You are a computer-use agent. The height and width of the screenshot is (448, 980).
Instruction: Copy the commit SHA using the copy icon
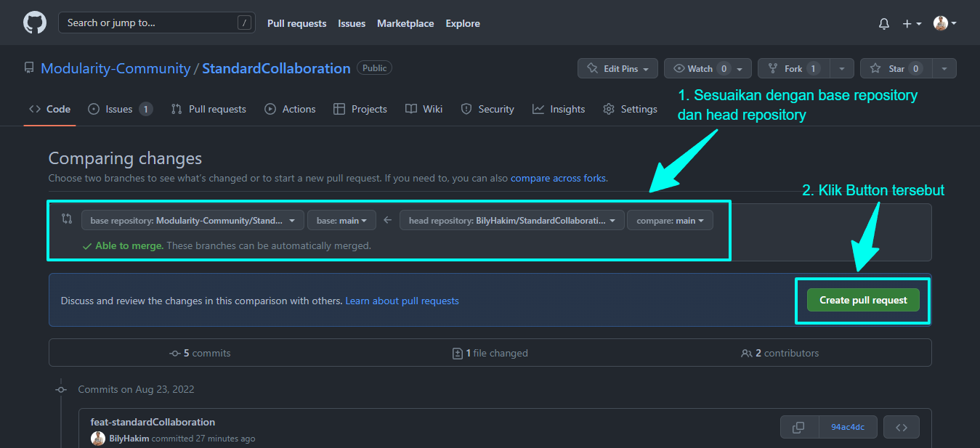tap(799, 427)
